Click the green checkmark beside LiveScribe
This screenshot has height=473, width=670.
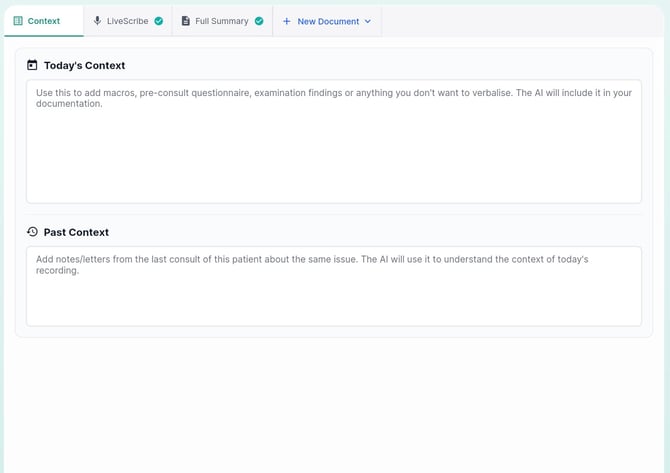tap(158, 21)
